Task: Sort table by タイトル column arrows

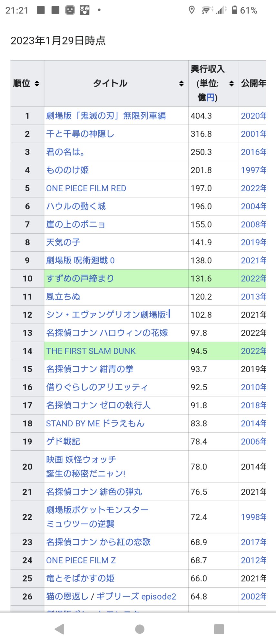Action: [181, 84]
